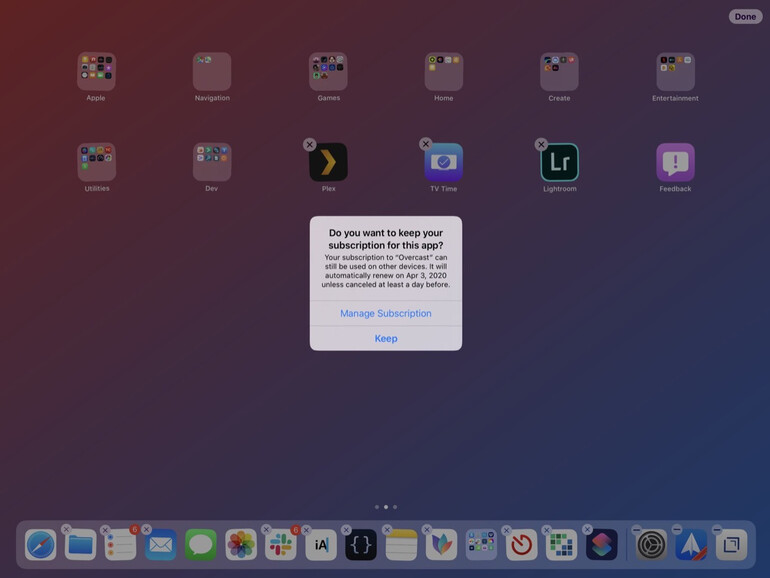Tap Done to exit edit mode
Viewport: 770px width, 578px height.
745,17
